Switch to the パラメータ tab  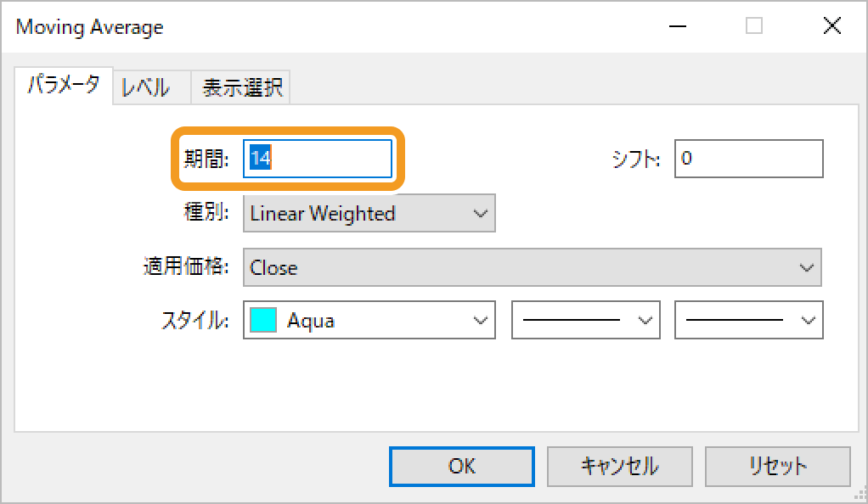(64, 86)
